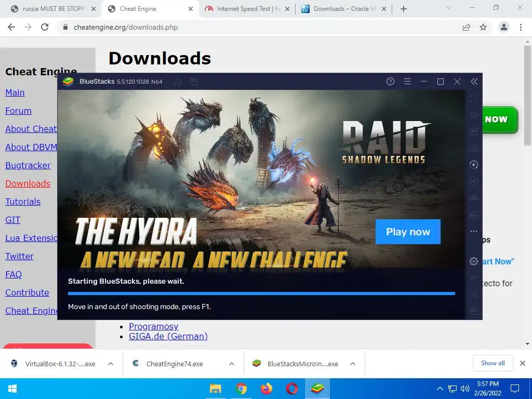The height and width of the screenshot is (399, 532).
Task: Open BlueStacks keyboard controls sidebar icon
Action: point(474,148)
